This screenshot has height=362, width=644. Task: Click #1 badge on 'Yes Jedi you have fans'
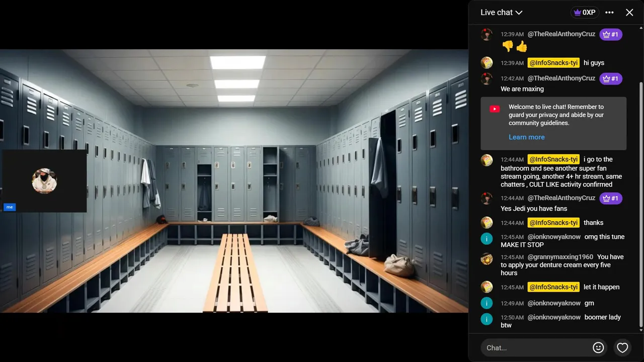point(611,198)
